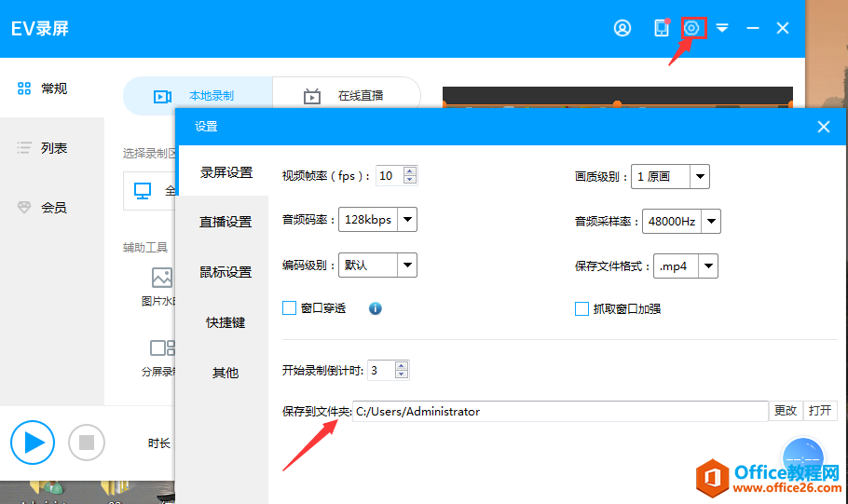The image size is (848, 504).
Task: Click the 分屏录制 tool icon
Action: tap(162, 347)
